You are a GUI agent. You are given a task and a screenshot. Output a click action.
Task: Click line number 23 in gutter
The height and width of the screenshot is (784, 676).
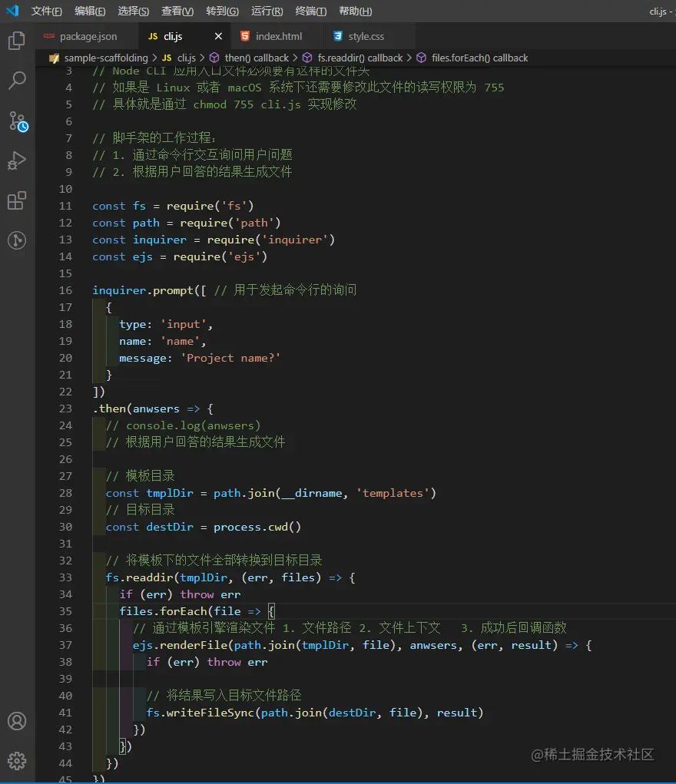(x=65, y=409)
